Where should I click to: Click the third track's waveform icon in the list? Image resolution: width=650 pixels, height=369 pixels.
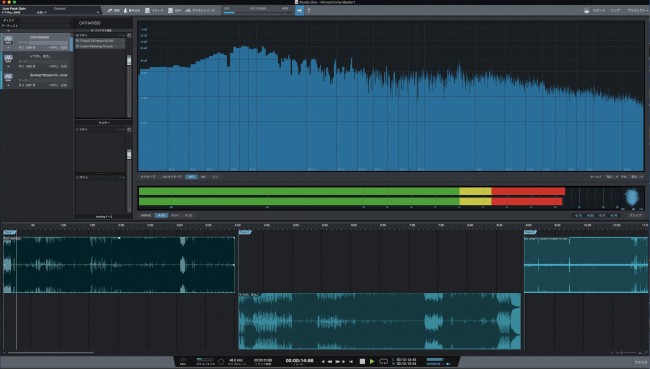tap(8, 77)
